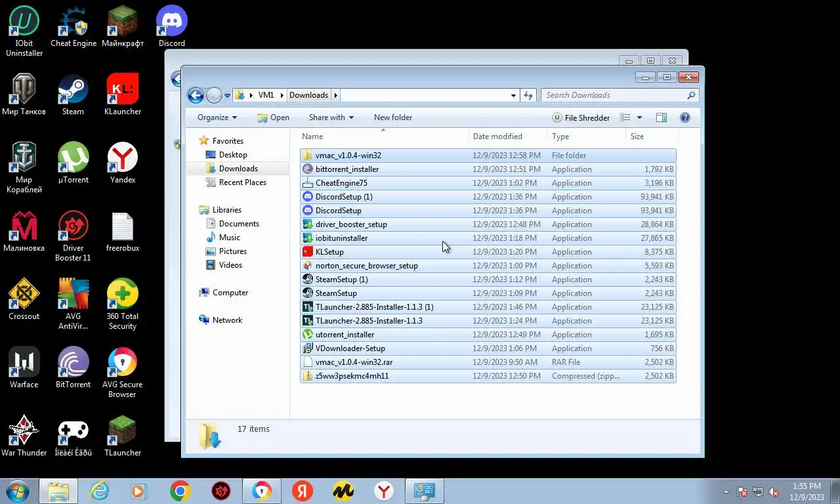Select the Мир Танков desktop icon
The image size is (840, 504).
(24, 95)
